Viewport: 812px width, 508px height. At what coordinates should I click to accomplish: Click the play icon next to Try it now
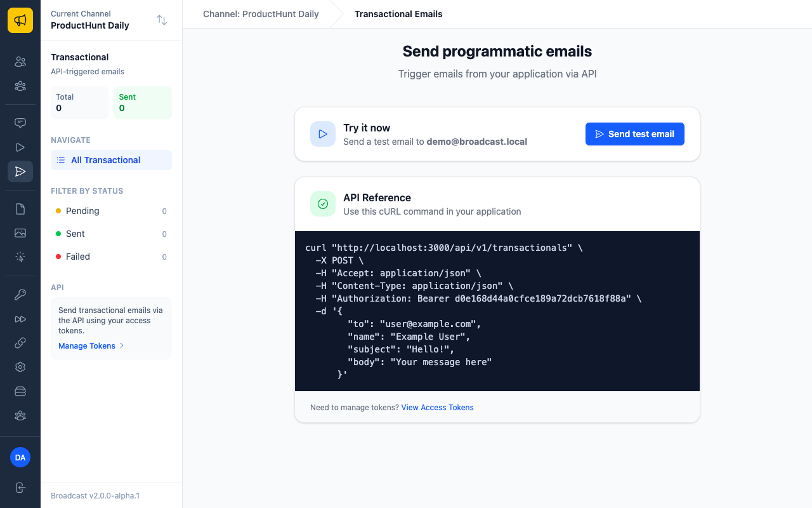coord(323,134)
